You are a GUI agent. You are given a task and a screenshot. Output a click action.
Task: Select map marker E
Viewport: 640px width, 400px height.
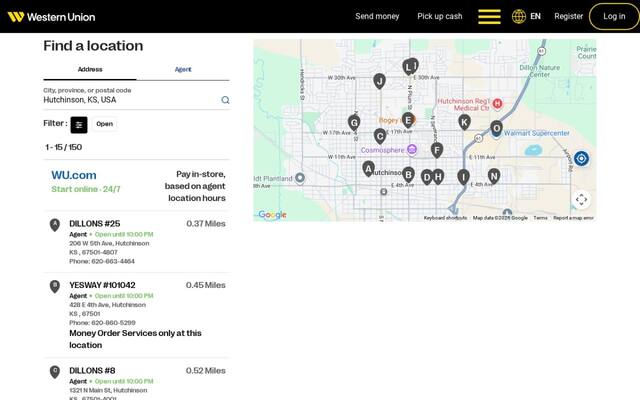pos(408,120)
